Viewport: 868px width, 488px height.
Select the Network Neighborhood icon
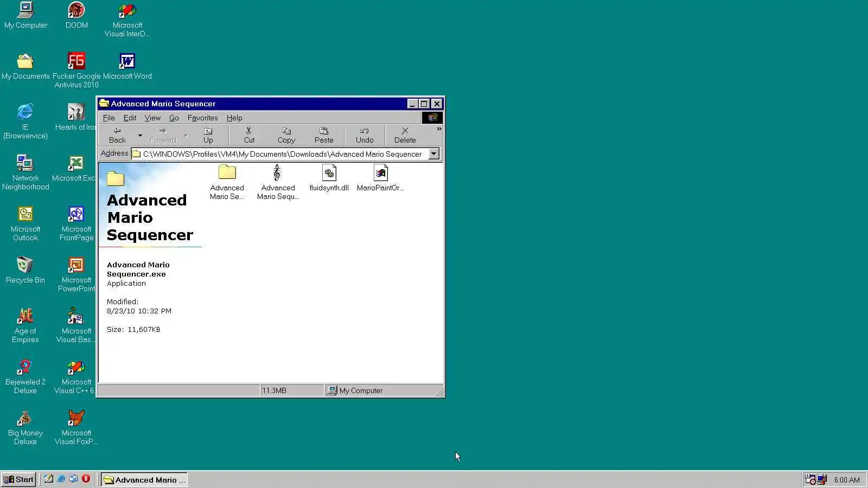point(25,172)
